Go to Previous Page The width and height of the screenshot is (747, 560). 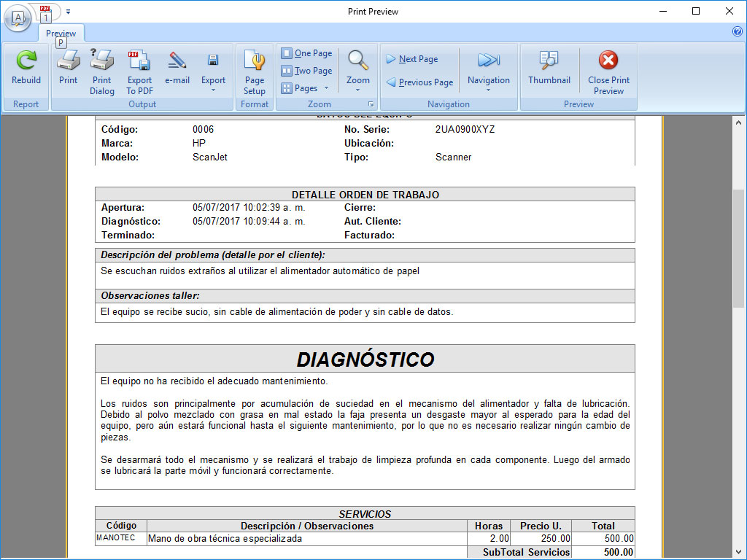tap(419, 82)
